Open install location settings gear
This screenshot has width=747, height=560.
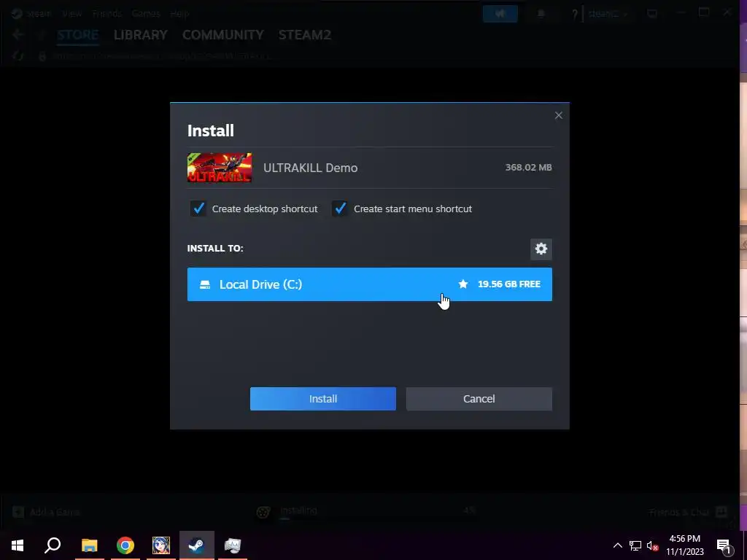(541, 249)
